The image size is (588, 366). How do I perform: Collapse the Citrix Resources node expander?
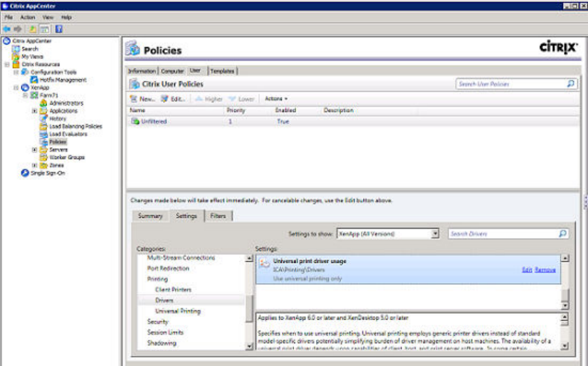click(x=6, y=65)
